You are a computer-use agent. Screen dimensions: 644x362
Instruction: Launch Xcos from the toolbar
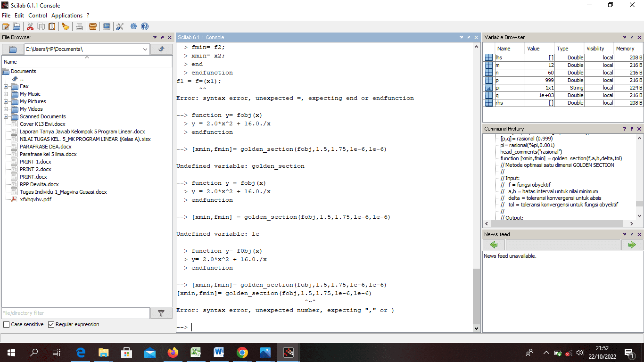107,26
